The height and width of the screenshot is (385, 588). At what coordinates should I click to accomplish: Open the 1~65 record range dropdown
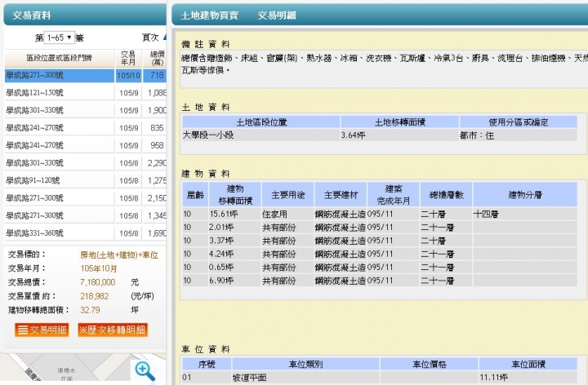[x=60, y=38]
